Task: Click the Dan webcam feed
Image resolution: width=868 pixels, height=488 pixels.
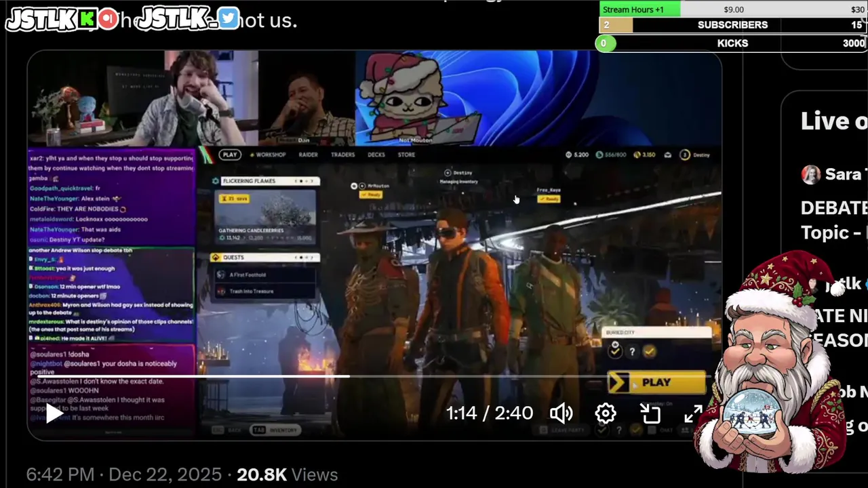Action: click(307, 98)
